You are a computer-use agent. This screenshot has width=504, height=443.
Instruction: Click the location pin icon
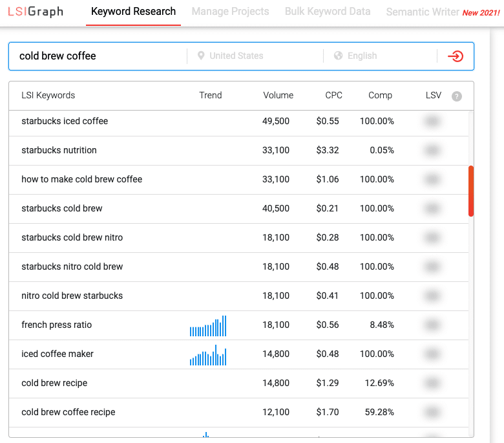pyautogui.click(x=201, y=56)
